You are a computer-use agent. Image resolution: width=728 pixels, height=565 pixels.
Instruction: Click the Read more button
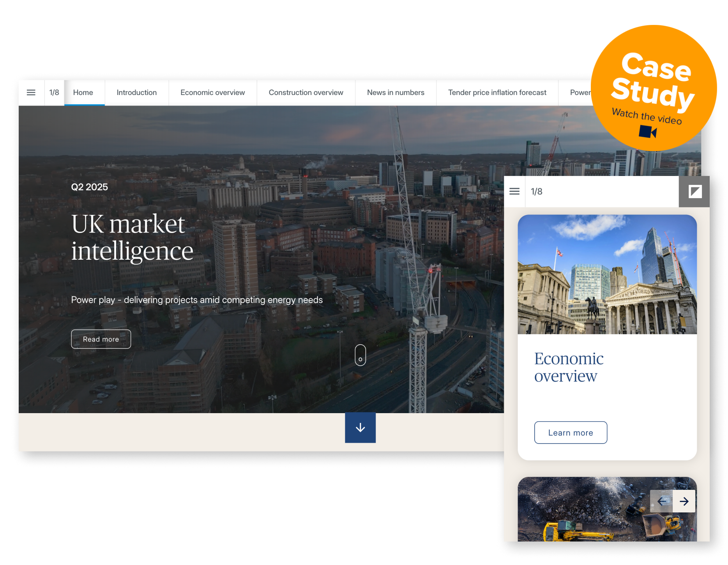pos(101,339)
